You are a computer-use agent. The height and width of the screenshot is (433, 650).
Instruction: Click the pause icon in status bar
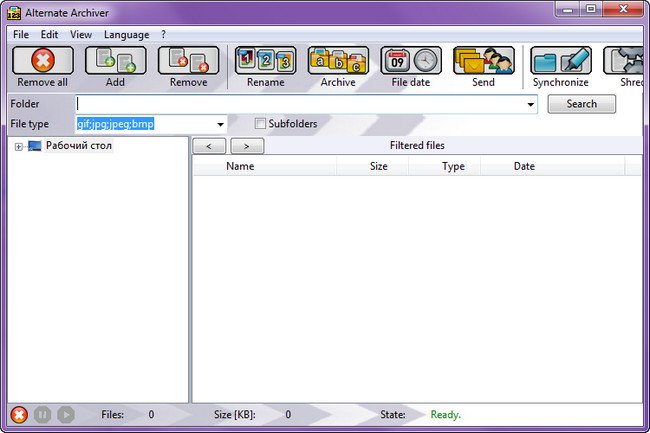tap(42, 414)
